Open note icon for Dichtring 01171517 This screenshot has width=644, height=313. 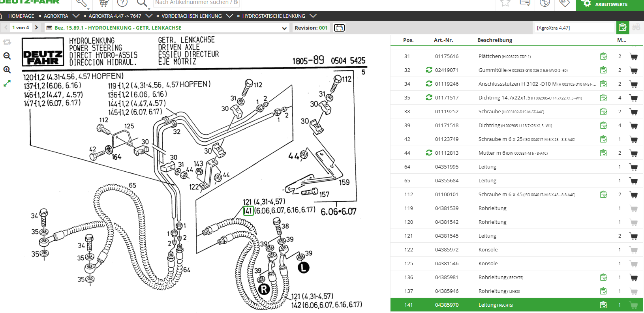click(x=603, y=97)
